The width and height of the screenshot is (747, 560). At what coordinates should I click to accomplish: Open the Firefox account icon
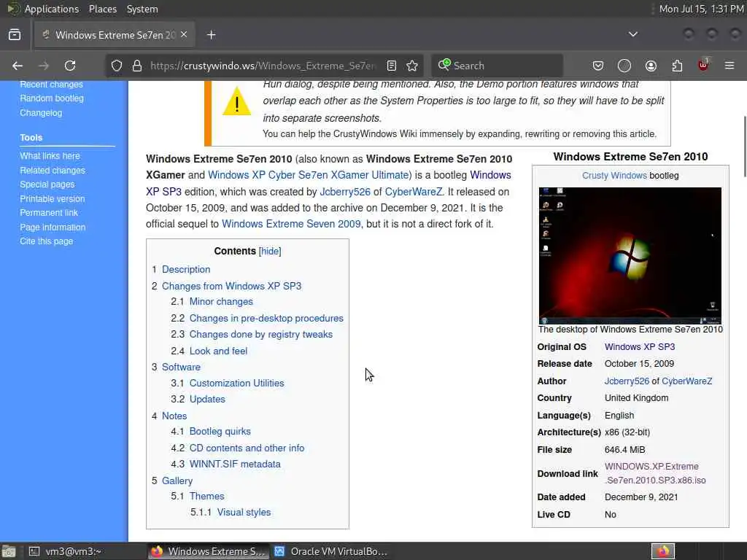coord(651,66)
